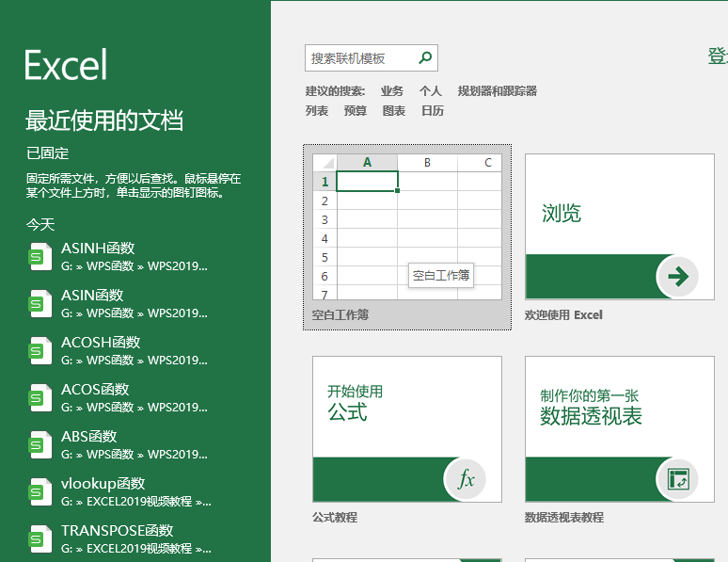Search suggested category 预算

[356, 111]
